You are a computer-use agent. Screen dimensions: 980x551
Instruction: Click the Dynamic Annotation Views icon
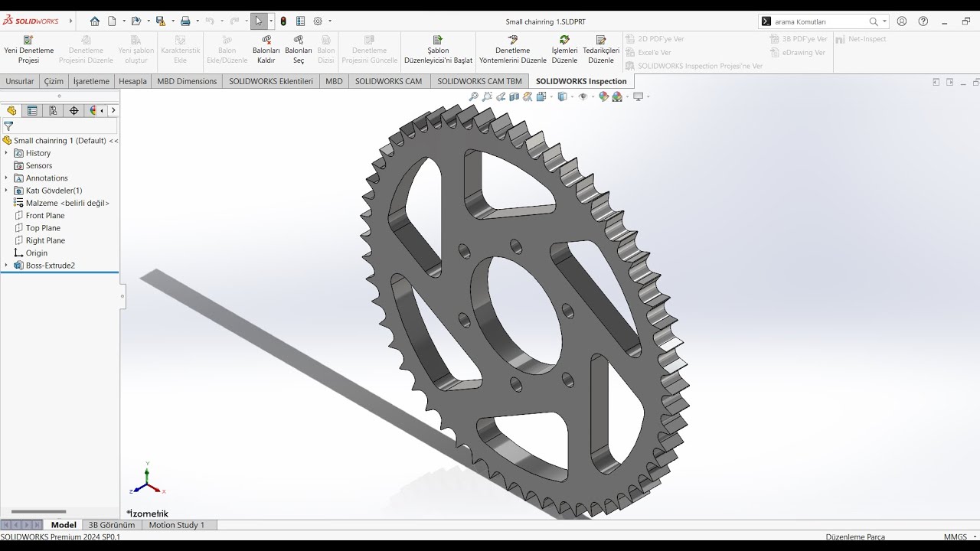pos(528,96)
